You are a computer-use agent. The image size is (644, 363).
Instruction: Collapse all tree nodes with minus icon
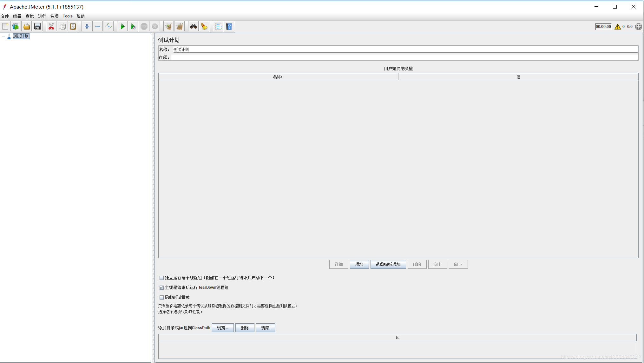click(98, 27)
